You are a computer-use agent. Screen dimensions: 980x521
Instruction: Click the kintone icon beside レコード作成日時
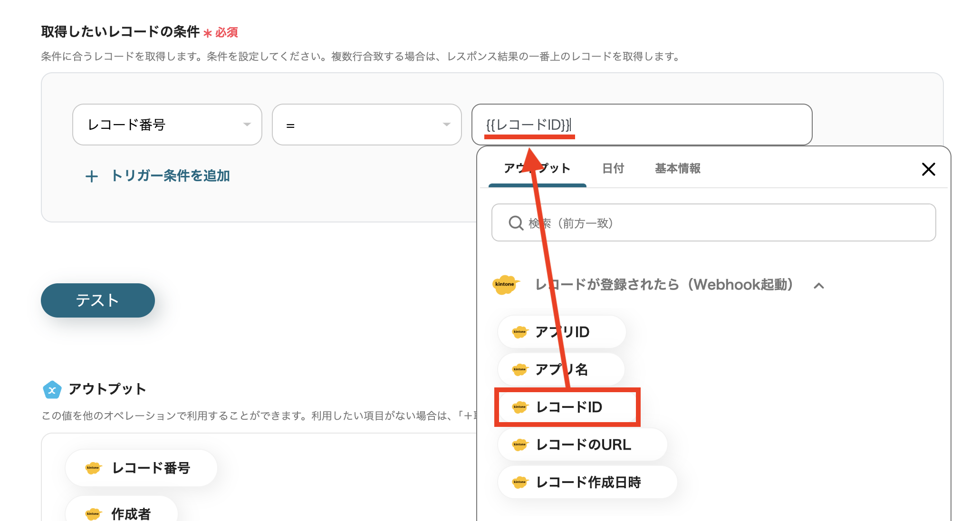tap(519, 482)
